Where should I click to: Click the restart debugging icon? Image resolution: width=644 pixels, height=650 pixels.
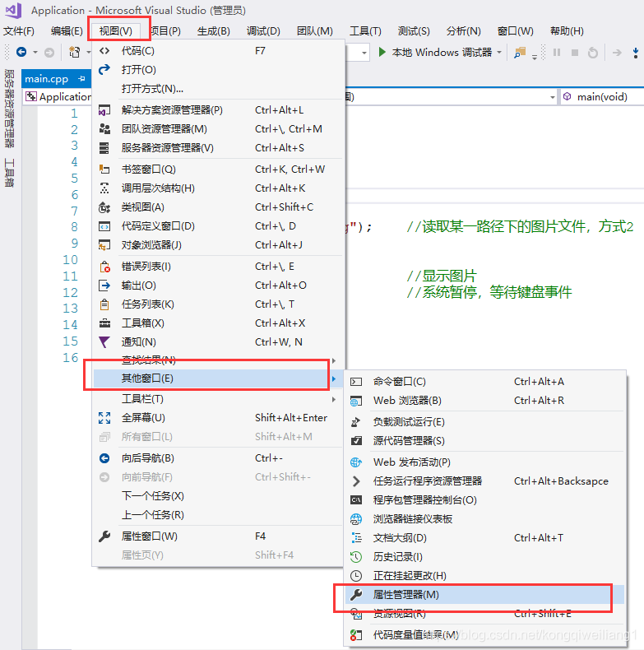pyautogui.click(x=593, y=52)
